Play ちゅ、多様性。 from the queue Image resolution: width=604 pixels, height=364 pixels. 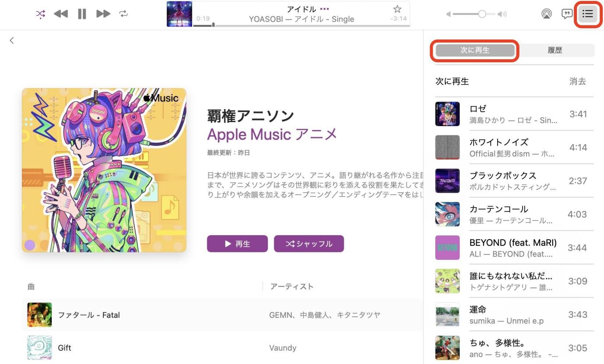click(515, 348)
